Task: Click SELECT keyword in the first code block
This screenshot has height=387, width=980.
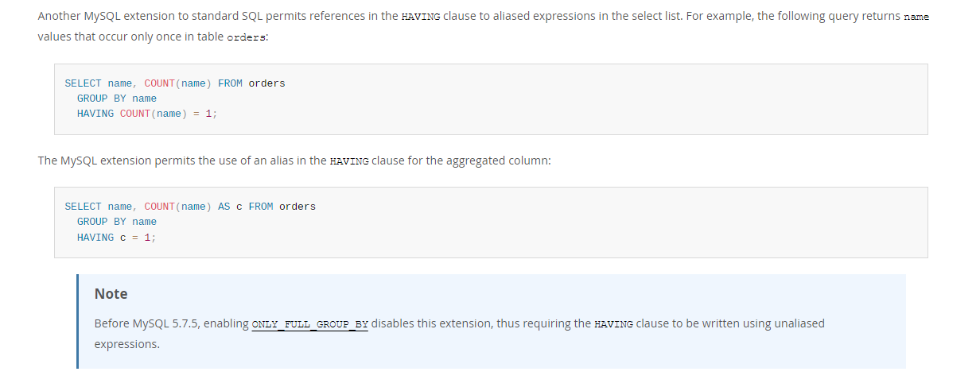Action: (83, 83)
